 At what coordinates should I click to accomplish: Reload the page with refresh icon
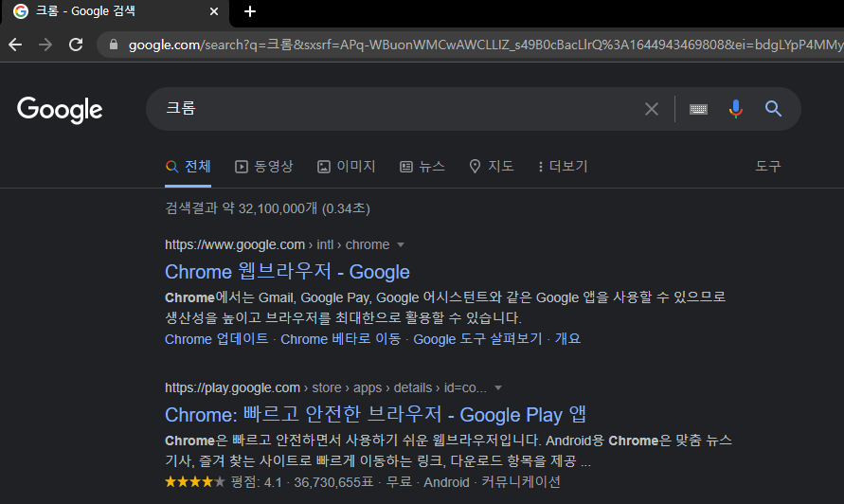(76, 45)
